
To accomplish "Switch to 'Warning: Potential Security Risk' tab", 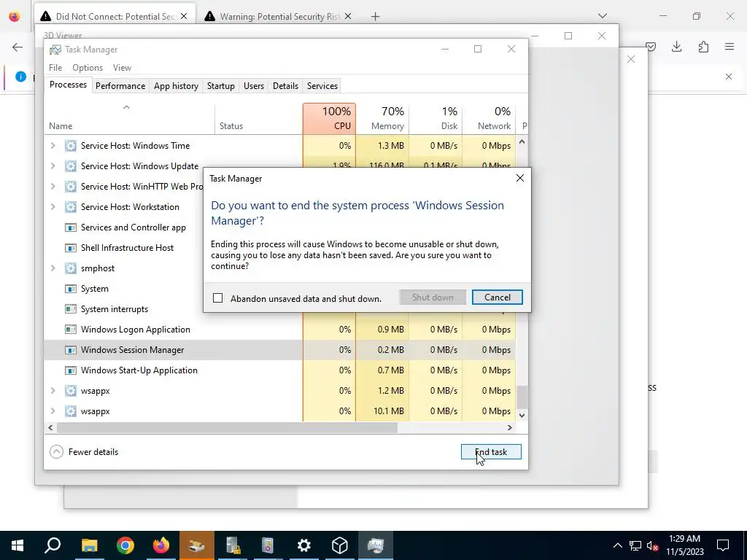I will [279, 17].
